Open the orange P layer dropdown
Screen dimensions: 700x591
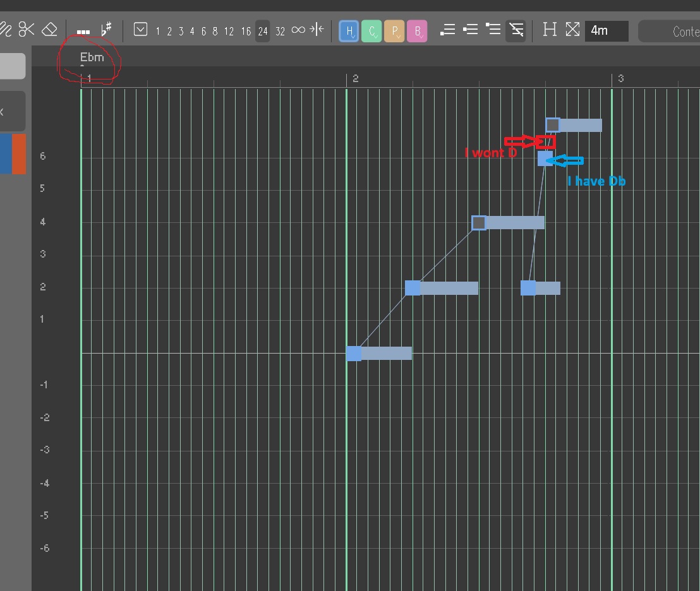pos(394,30)
